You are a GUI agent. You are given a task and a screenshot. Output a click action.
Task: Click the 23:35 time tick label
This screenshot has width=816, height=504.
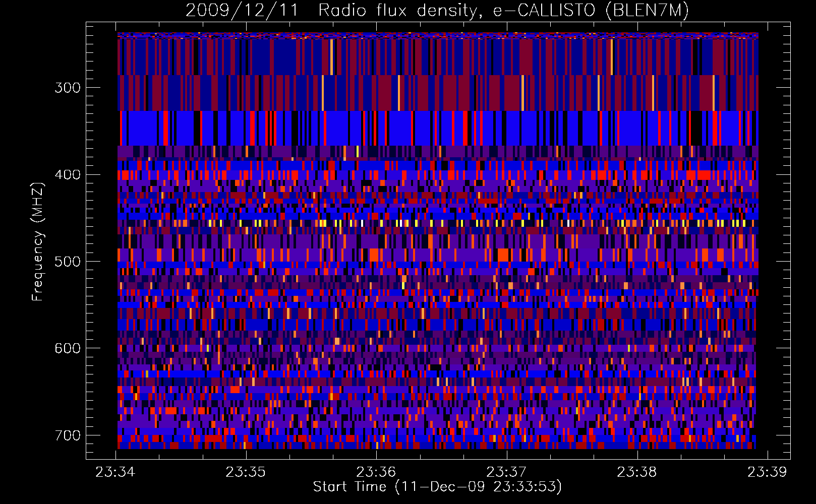click(246, 472)
